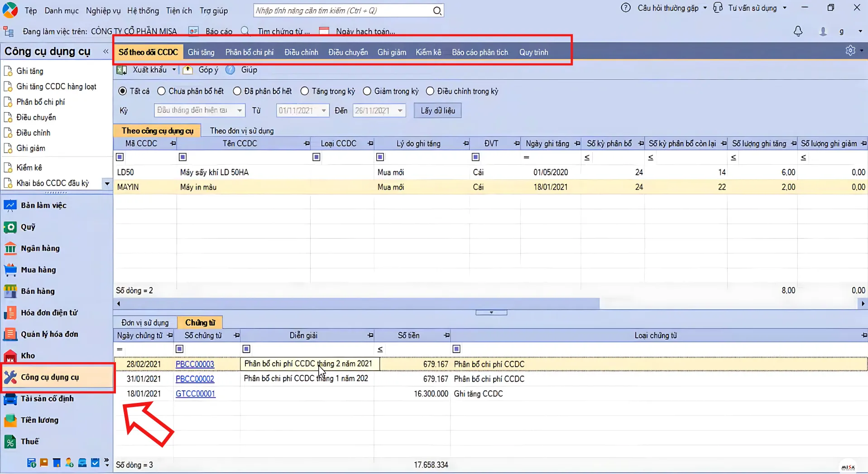Select Chưa phân bổ hết radio option
This screenshot has width=868, height=474.
[161, 91]
